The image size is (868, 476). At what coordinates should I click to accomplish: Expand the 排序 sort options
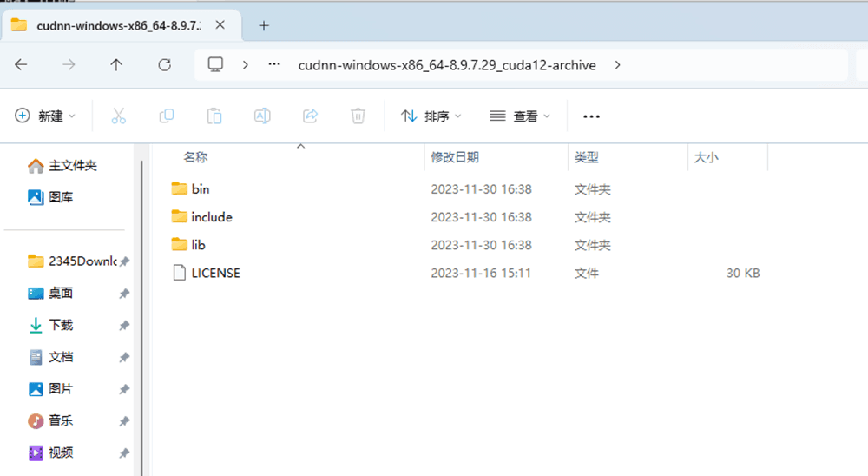pos(431,116)
